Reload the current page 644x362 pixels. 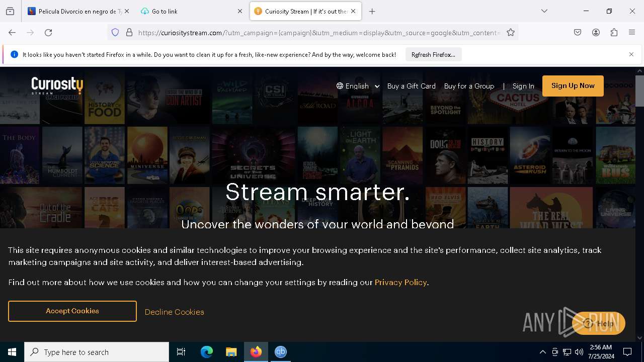coord(48,33)
